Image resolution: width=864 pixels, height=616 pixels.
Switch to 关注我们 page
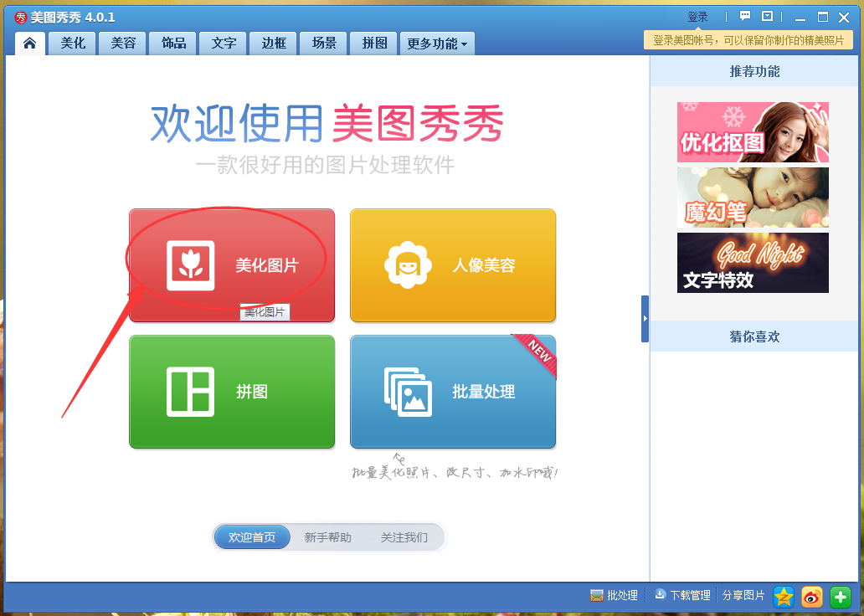[x=404, y=537]
